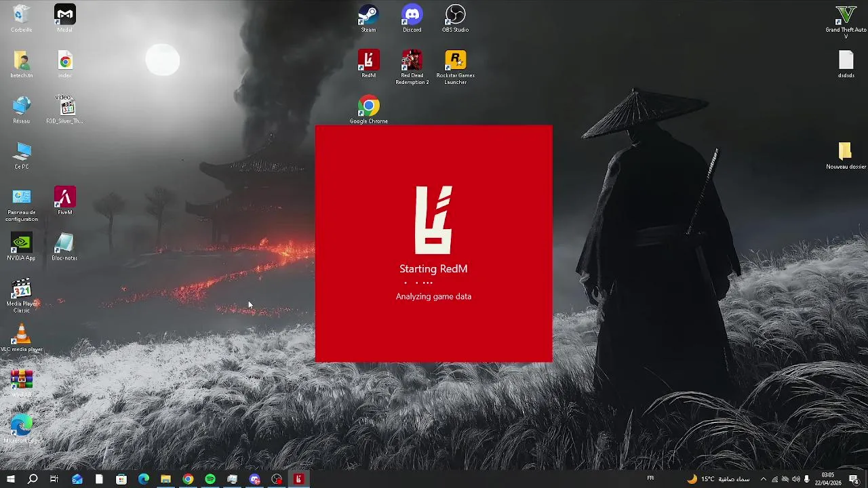
Task: Open Task View on the taskbar
Action: [x=54, y=479]
